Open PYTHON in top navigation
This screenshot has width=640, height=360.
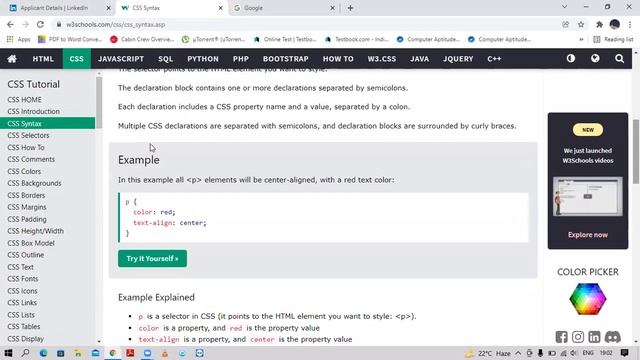pos(203,59)
